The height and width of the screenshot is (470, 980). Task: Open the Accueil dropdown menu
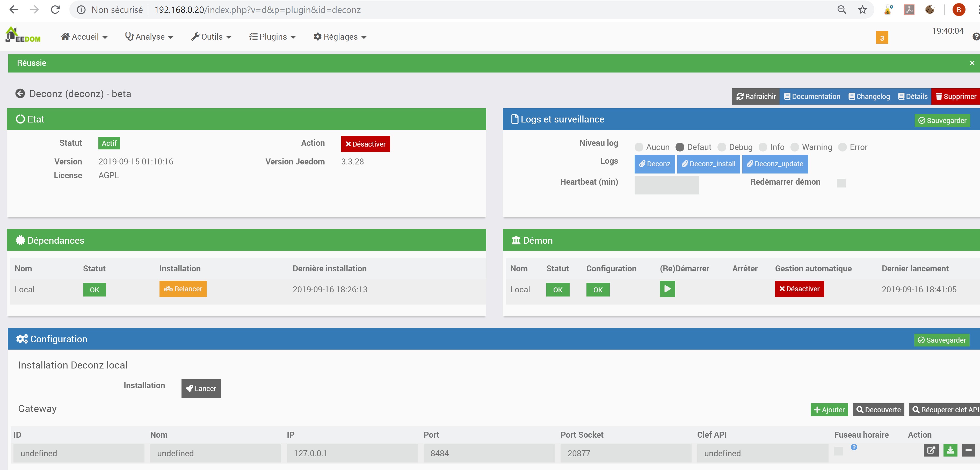[84, 37]
